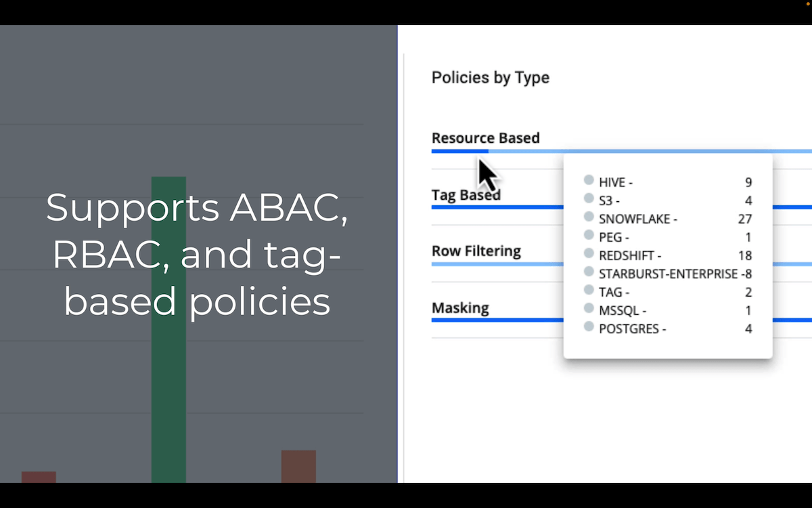Click the REDSHIFT count value 18

pos(745,255)
